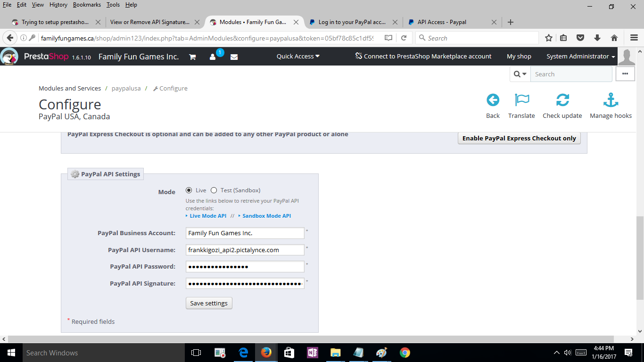The width and height of the screenshot is (644, 362).
Task: Click Modules and Services breadcrumb
Action: click(70, 88)
